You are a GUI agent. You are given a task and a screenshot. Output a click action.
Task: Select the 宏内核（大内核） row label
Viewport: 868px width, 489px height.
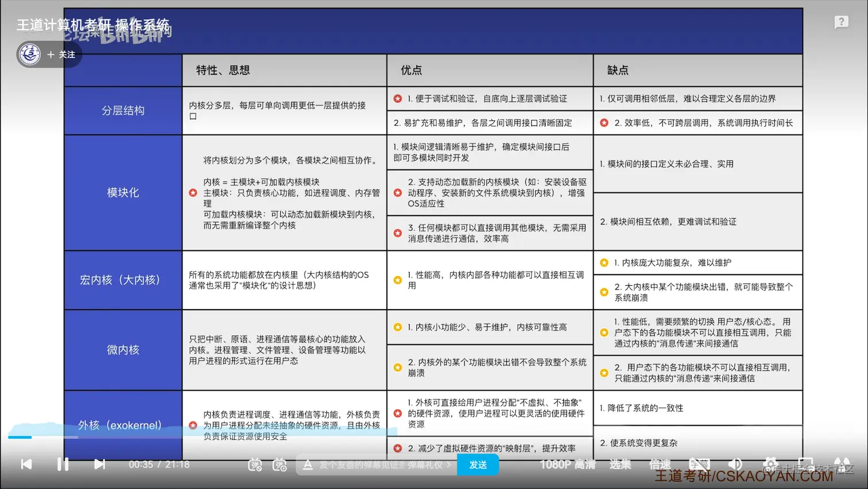(123, 280)
